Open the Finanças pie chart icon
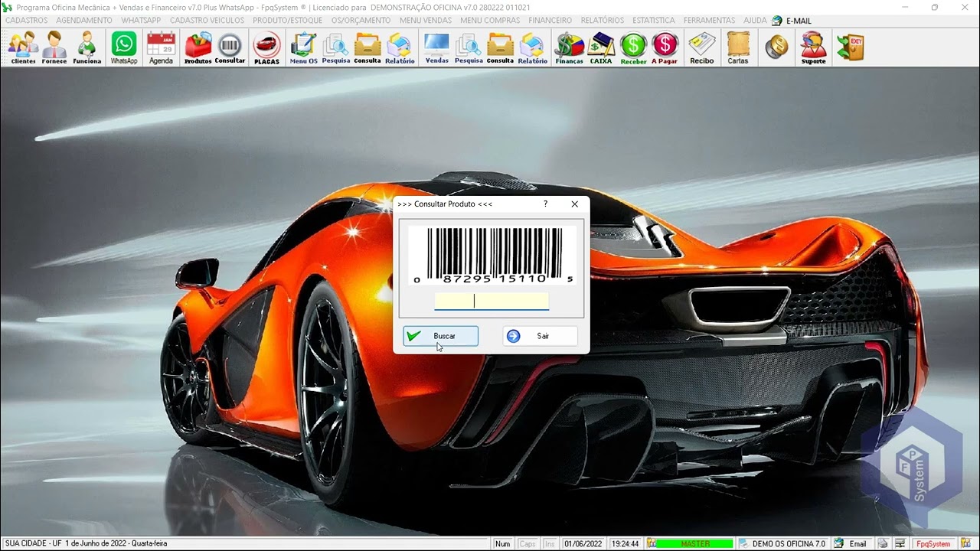The height and width of the screenshot is (551, 980). coord(569,47)
